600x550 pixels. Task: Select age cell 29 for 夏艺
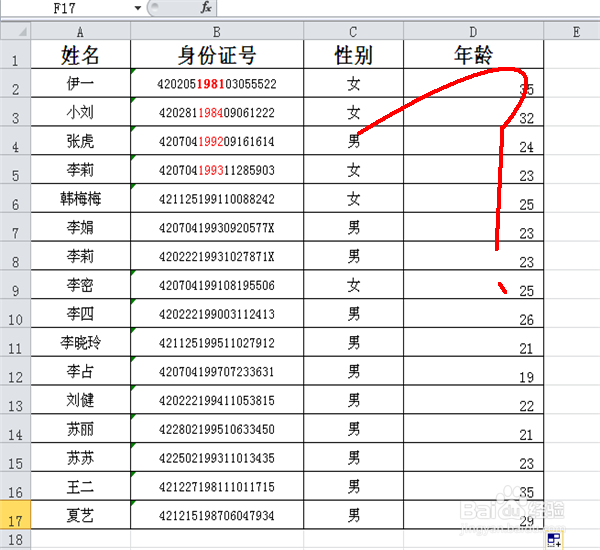473,515
